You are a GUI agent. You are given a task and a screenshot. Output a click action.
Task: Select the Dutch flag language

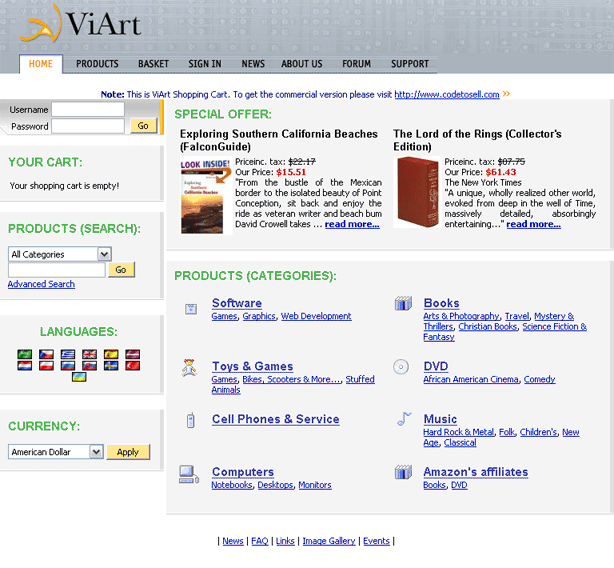coord(25,366)
